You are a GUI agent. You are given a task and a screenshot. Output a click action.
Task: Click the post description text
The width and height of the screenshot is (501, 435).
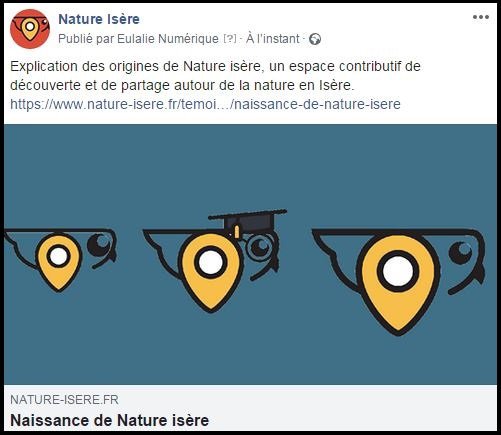point(215,76)
